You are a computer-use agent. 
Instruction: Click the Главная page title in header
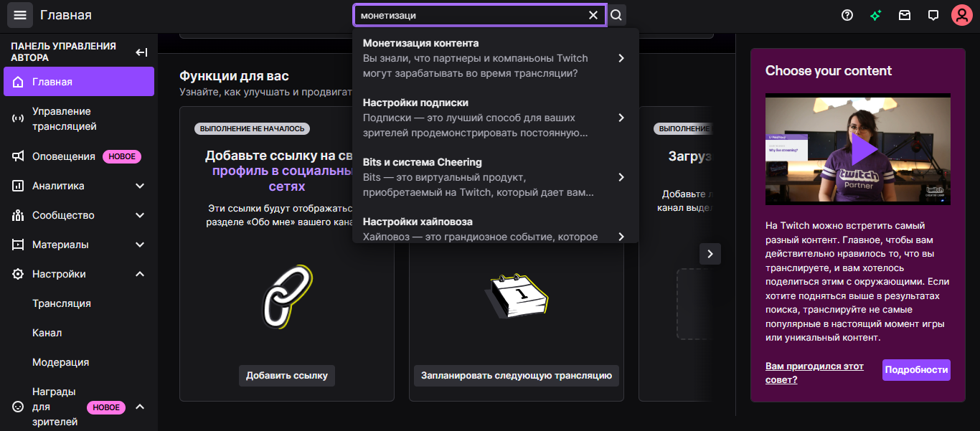point(66,15)
